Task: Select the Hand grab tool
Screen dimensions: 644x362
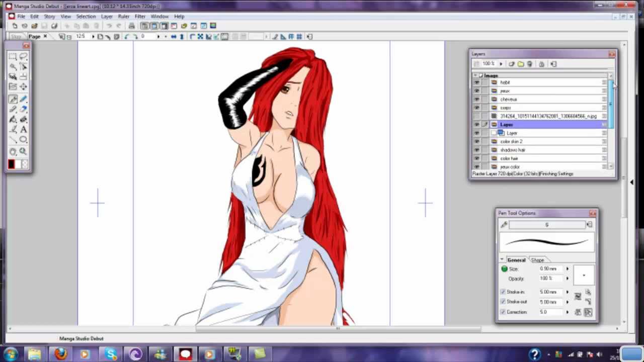Action: tap(13, 151)
